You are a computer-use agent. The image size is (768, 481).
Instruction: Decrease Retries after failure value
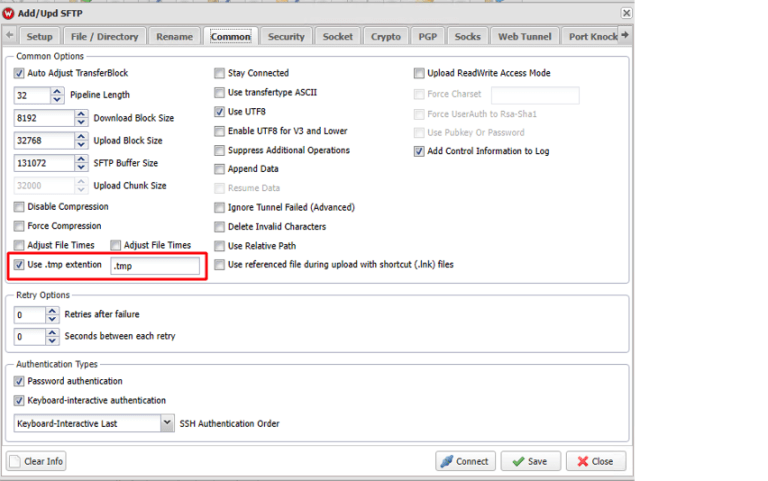coord(52,318)
